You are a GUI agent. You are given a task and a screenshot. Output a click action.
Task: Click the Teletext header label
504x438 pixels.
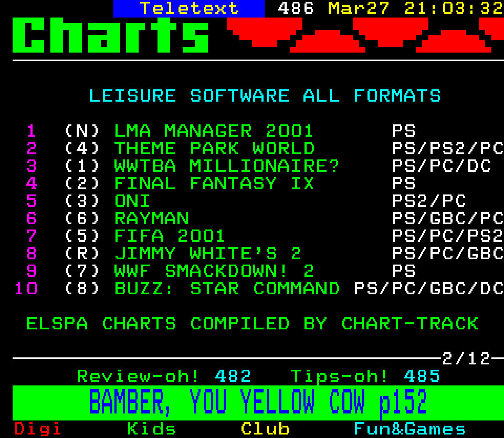tap(189, 8)
